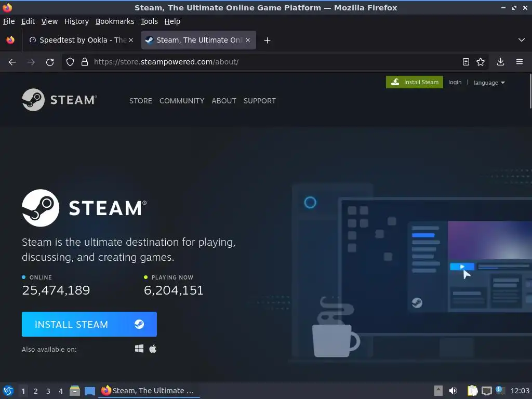532x399 pixels.
Task: Open the History menu
Action: [x=76, y=21]
